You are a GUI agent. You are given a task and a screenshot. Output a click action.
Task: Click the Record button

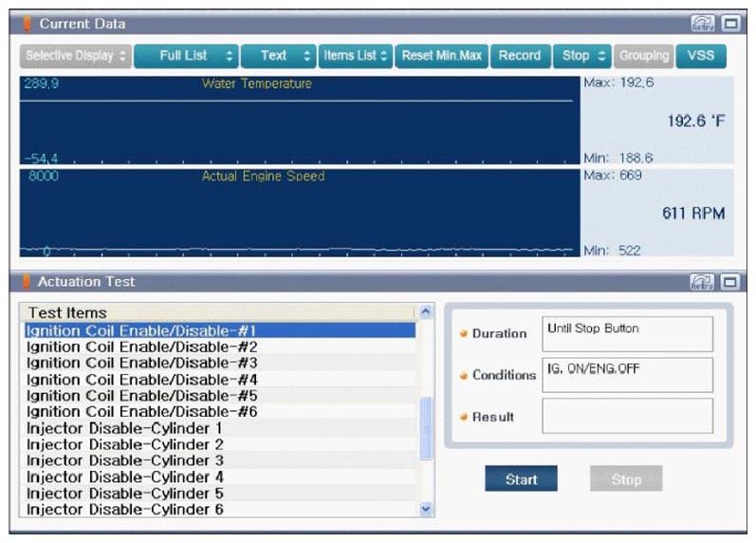pos(520,56)
